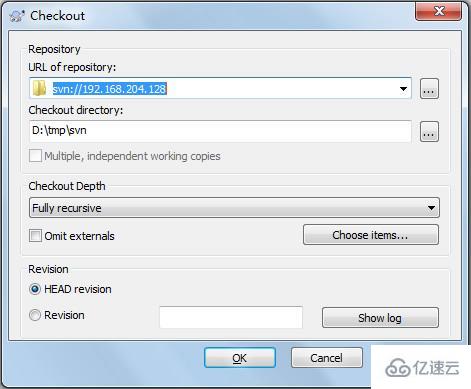Select the HEAD revision radio button
The image size is (471, 389).
(x=35, y=289)
